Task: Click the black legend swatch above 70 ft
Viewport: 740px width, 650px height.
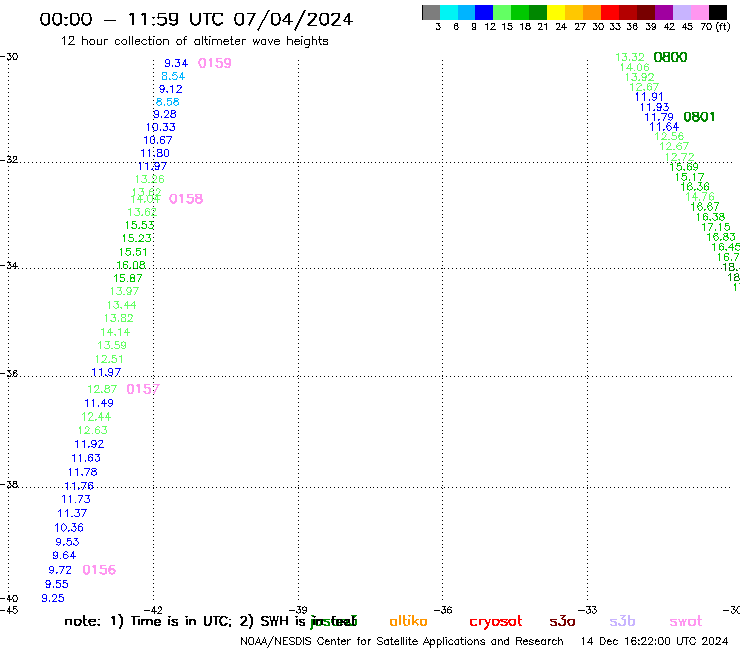Action: tap(717, 12)
